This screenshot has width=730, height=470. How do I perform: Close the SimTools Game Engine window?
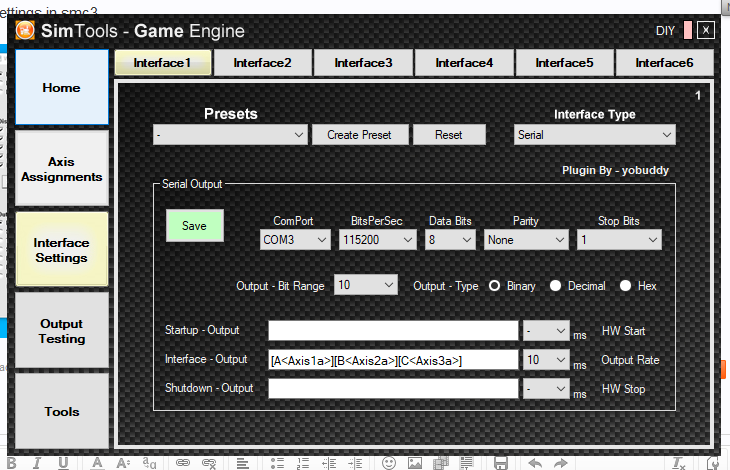pos(706,30)
